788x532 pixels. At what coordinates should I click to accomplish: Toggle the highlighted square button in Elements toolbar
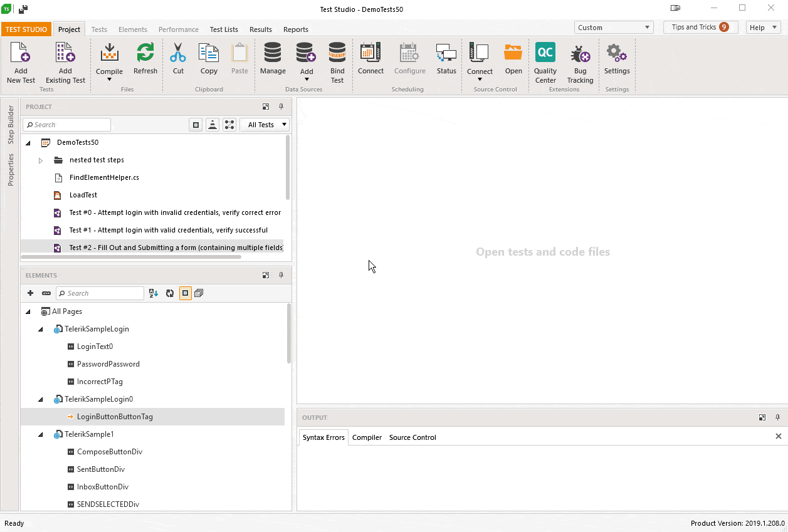pyautogui.click(x=185, y=293)
